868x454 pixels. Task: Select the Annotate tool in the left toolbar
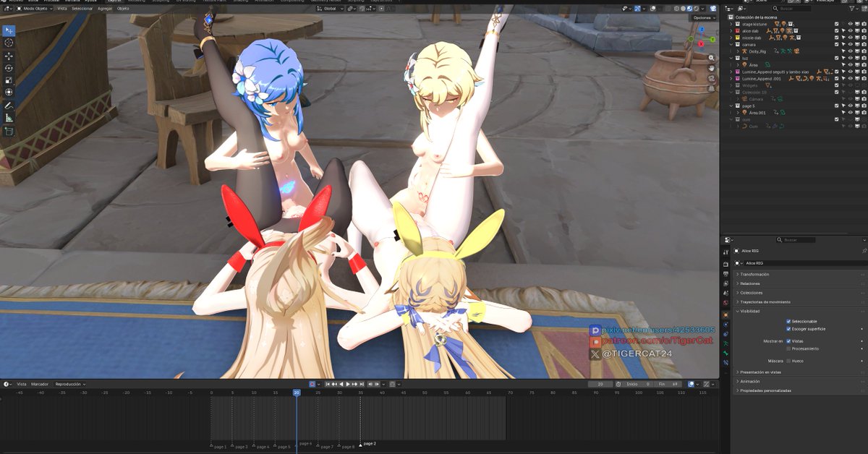click(9, 106)
